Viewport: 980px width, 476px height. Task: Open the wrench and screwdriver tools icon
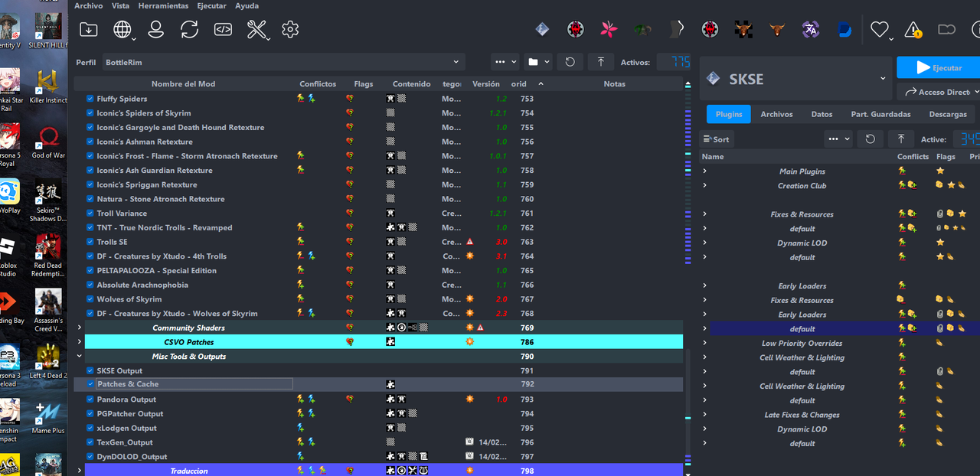pos(256,30)
